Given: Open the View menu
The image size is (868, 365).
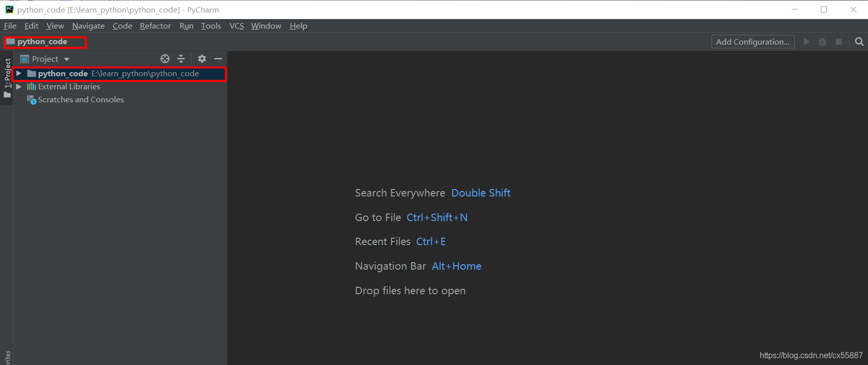Looking at the screenshot, I should coord(55,26).
